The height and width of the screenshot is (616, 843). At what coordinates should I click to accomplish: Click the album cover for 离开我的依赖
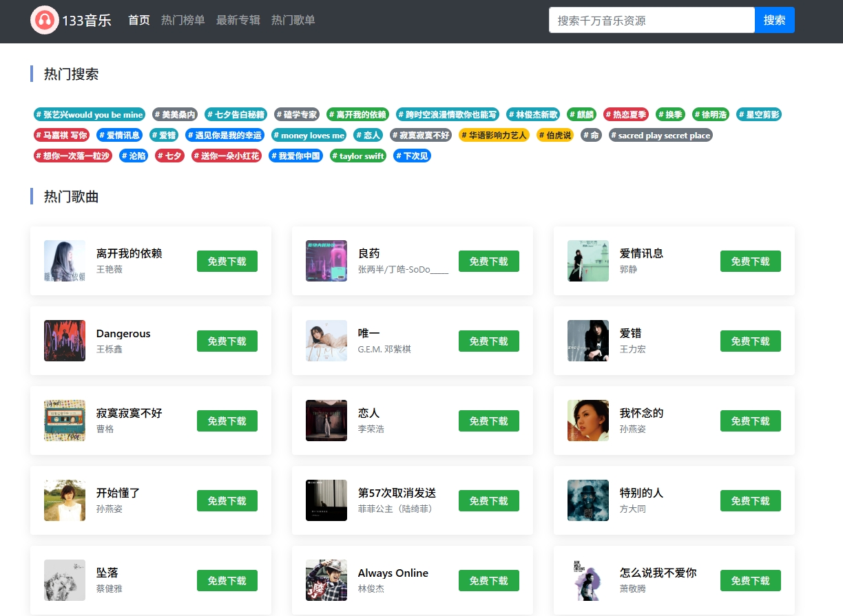(65, 261)
